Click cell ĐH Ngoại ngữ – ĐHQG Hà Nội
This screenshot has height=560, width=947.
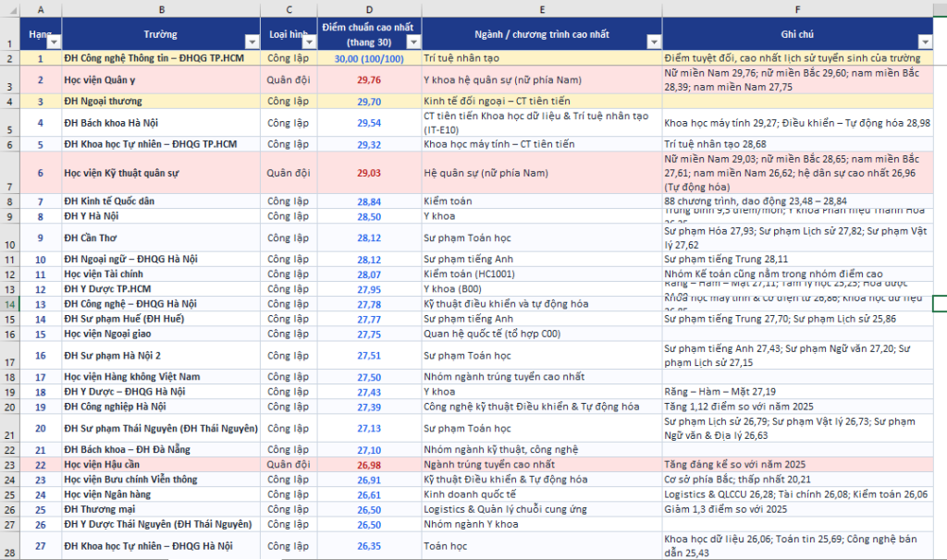(x=161, y=259)
